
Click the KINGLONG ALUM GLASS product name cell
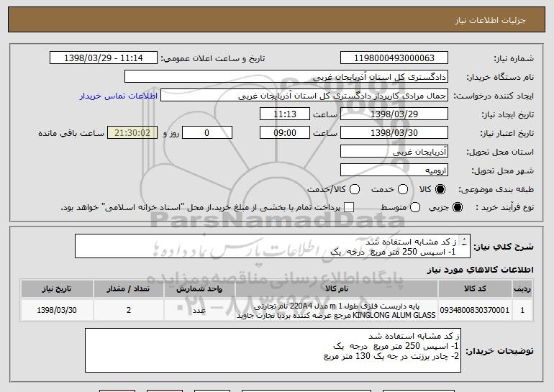(337, 310)
